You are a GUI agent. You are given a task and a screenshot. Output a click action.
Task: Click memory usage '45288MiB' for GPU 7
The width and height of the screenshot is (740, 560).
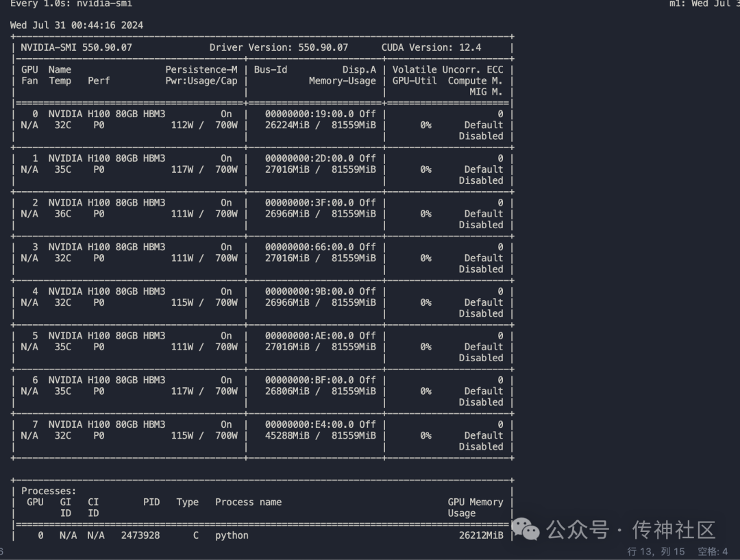[x=287, y=437]
